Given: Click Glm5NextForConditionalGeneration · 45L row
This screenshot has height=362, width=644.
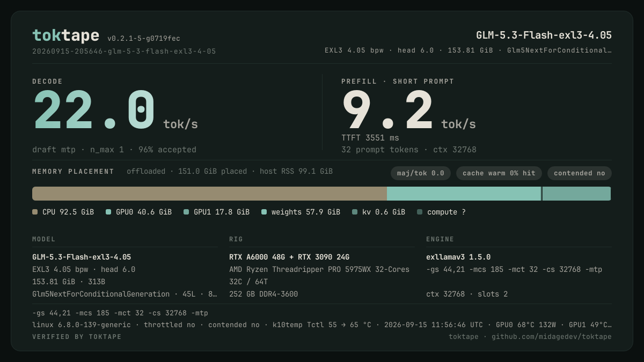Looking at the screenshot, I should coord(125,294).
